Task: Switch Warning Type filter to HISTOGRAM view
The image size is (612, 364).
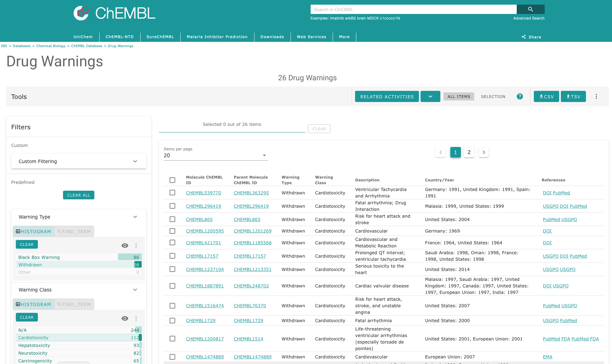Action: [x=33, y=231]
